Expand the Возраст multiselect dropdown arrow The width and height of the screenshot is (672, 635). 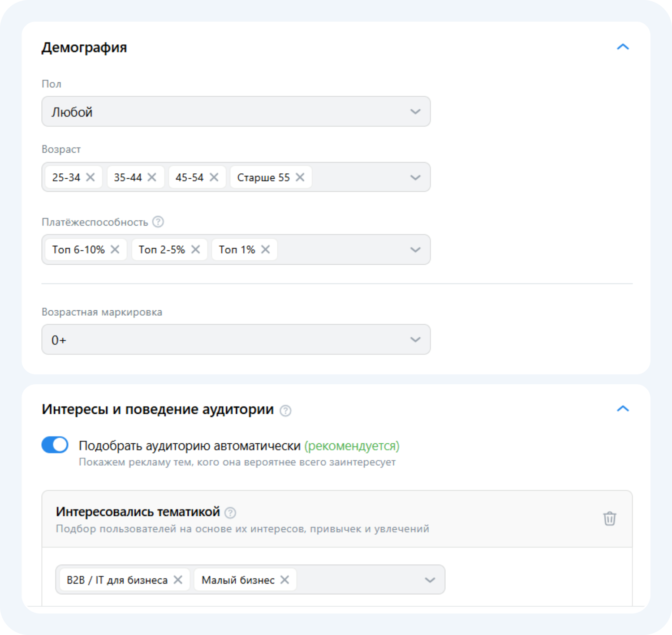(x=415, y=177)
